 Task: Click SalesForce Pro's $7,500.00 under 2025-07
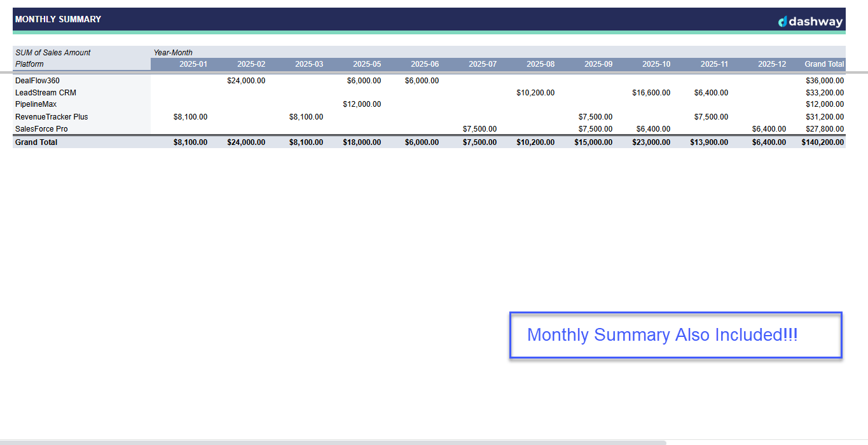(479, 129)
